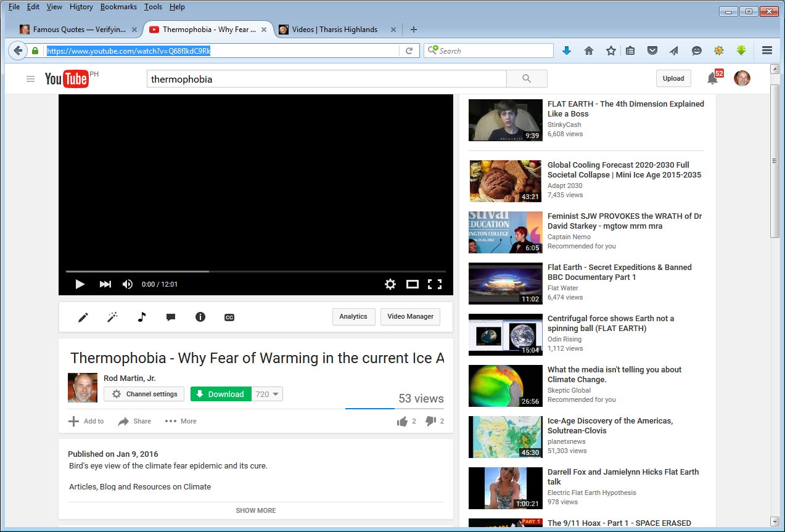The height and width of the screenshot is (532, 785).
Task: Switch to the Famous Quotes tab
Action: 79,29
